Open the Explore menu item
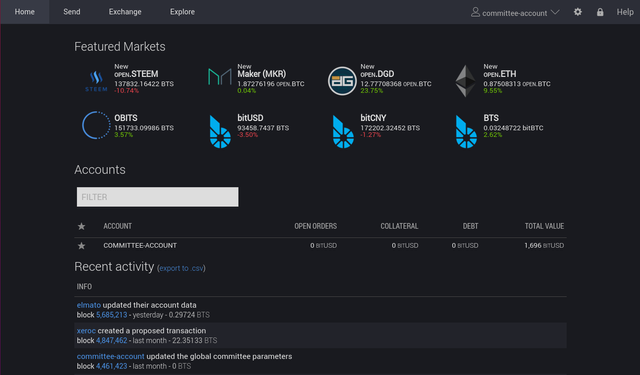 182,12
